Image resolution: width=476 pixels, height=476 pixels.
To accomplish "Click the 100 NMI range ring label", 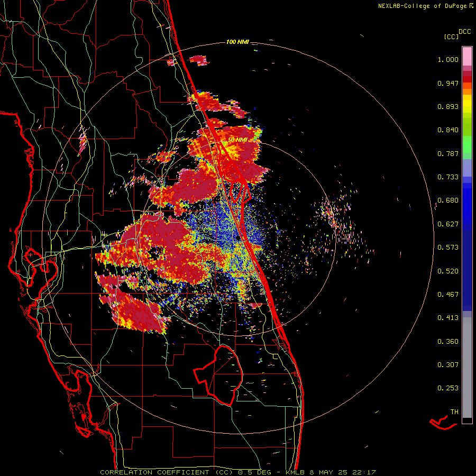I will pos(237,42).
